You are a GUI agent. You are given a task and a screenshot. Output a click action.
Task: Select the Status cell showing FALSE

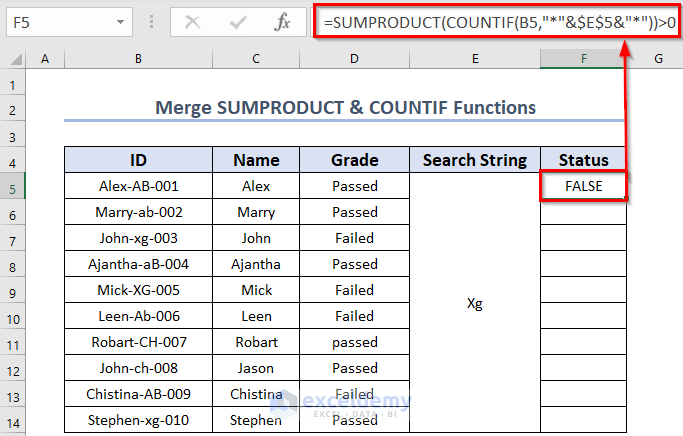pos(583,186)
